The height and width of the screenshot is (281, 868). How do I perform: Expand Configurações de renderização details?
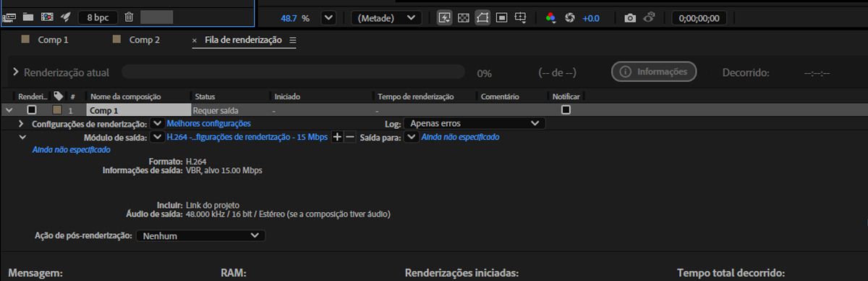[x=22, y=124]
